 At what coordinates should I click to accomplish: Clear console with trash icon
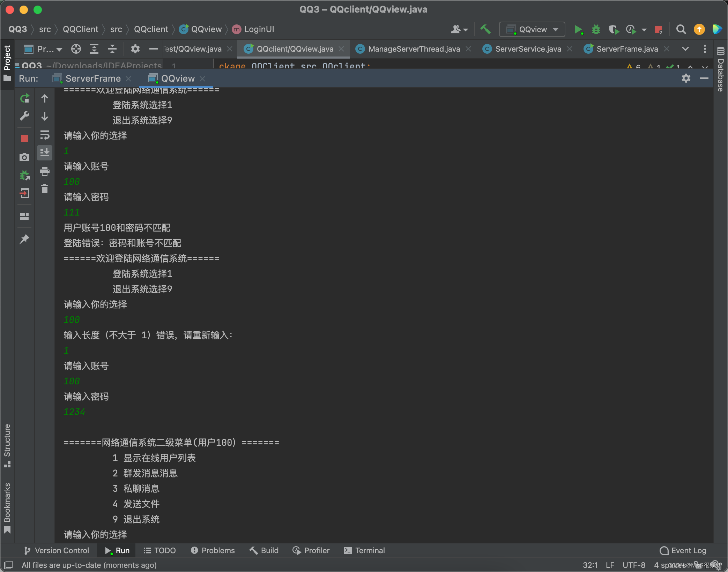click(x=45, y=189)
